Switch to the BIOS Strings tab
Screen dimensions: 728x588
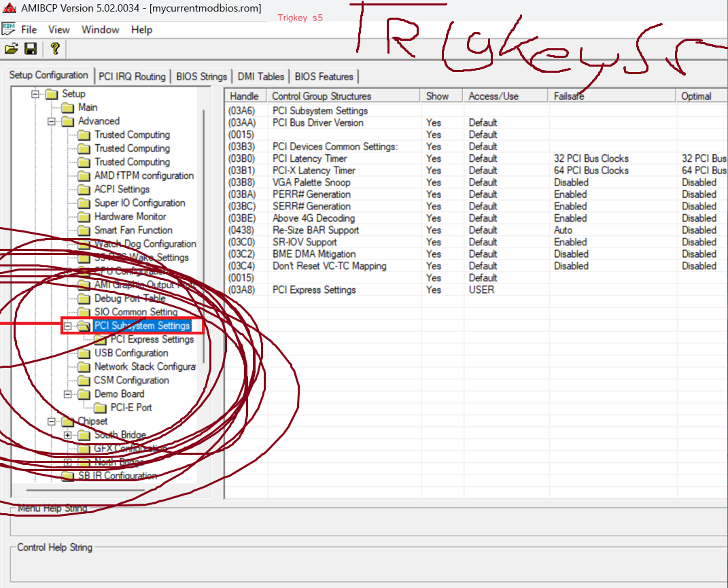pyautogui.click(x=201, y=77)
